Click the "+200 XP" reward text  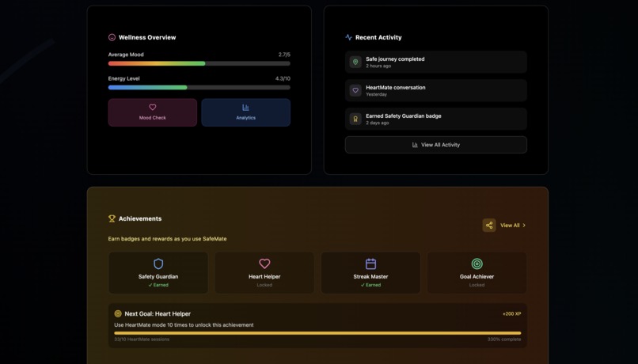[x=512, y=314]
